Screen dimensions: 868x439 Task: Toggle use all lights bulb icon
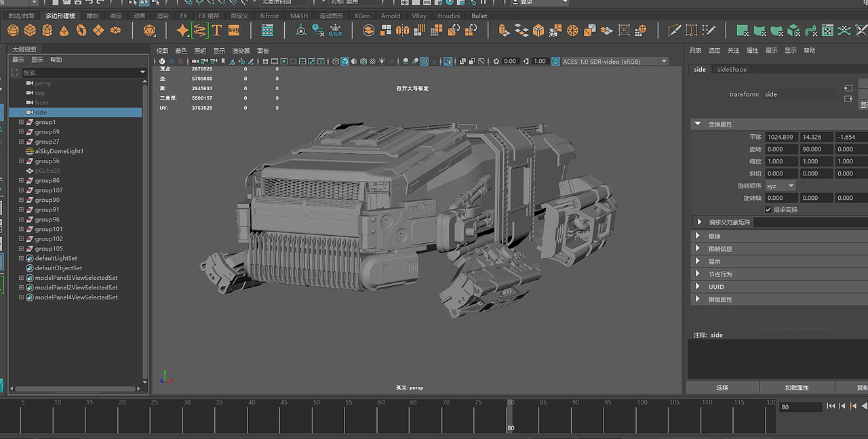coord(383,61)
